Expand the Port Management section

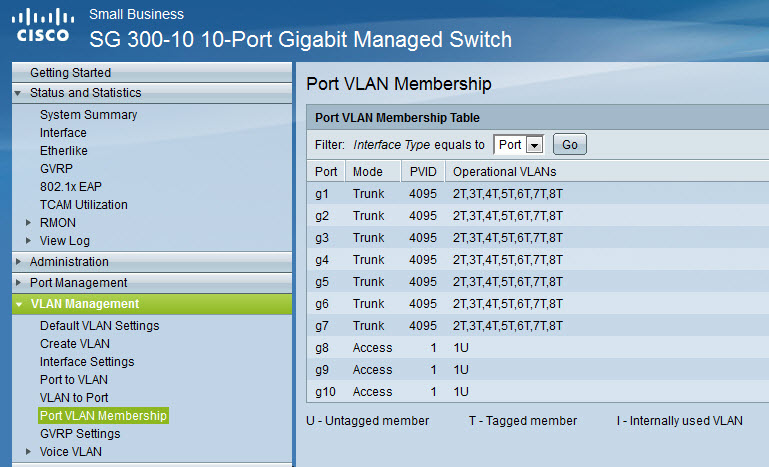point(19,283)
